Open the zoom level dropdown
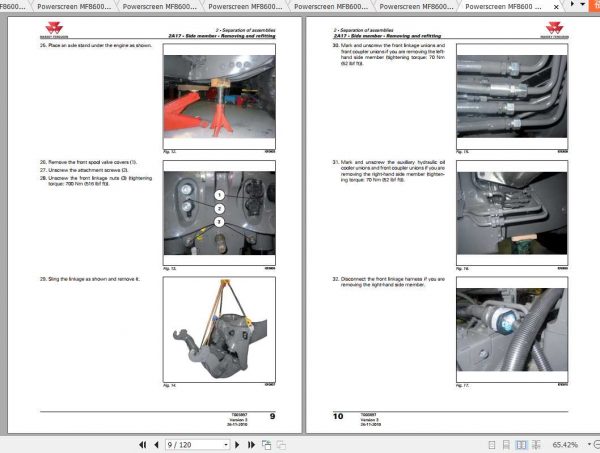The image size is (600, 453). 589,445
